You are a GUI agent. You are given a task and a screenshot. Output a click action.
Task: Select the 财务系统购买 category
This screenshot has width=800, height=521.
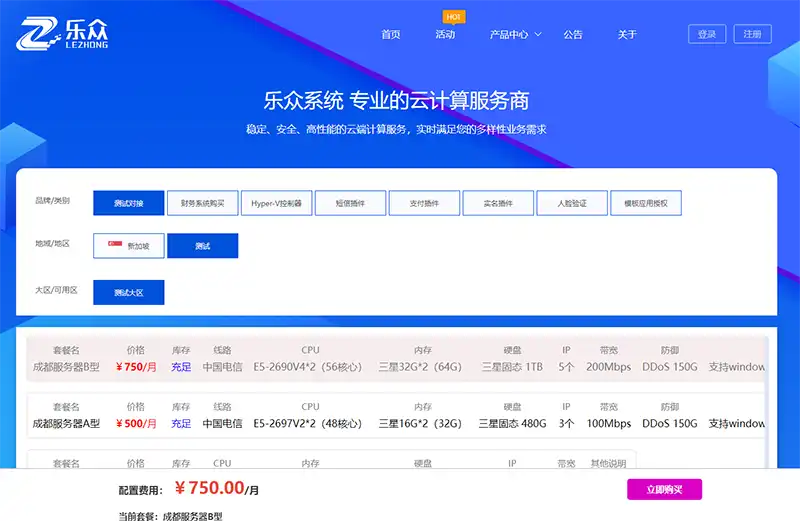(x=202, y=203)
